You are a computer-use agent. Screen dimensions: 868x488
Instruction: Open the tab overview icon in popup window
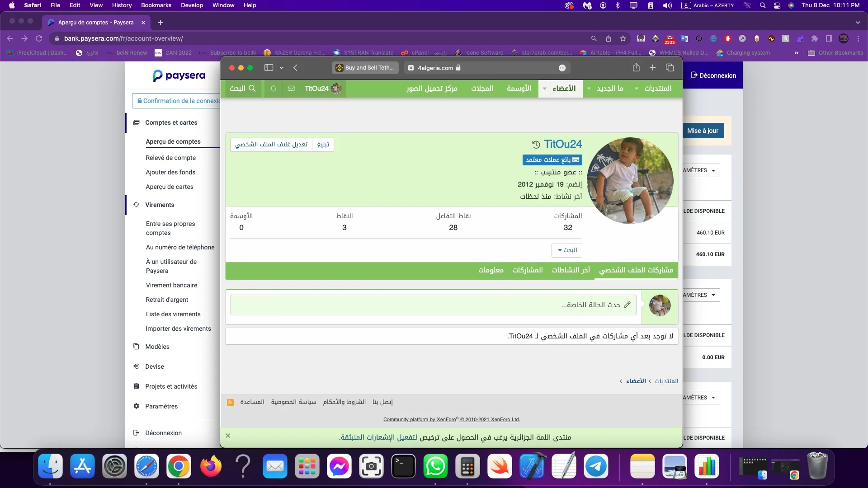click(670, 68)
